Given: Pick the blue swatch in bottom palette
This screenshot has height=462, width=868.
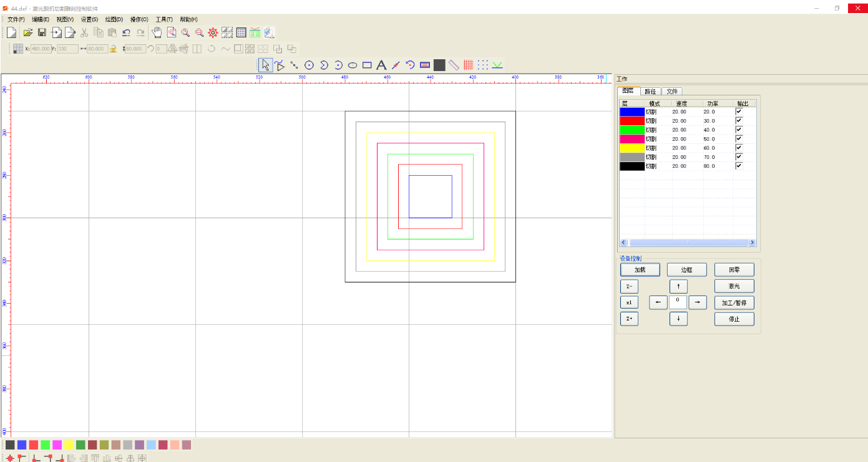Looking at the screenshot, I should [x=22, y=445].
